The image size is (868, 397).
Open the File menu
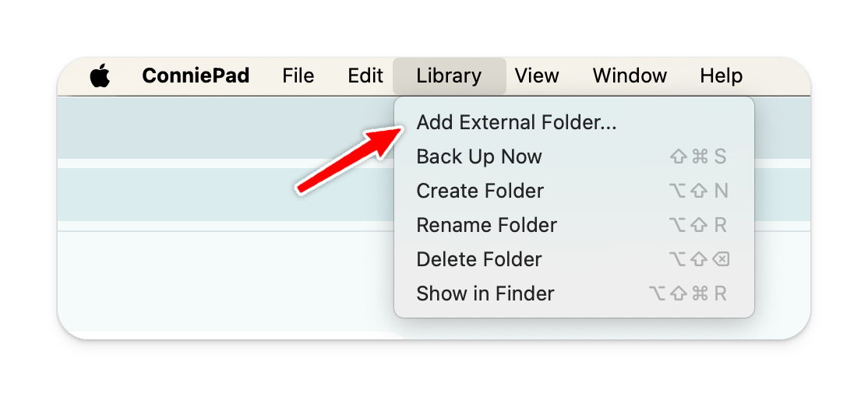[x=298, y=76]
